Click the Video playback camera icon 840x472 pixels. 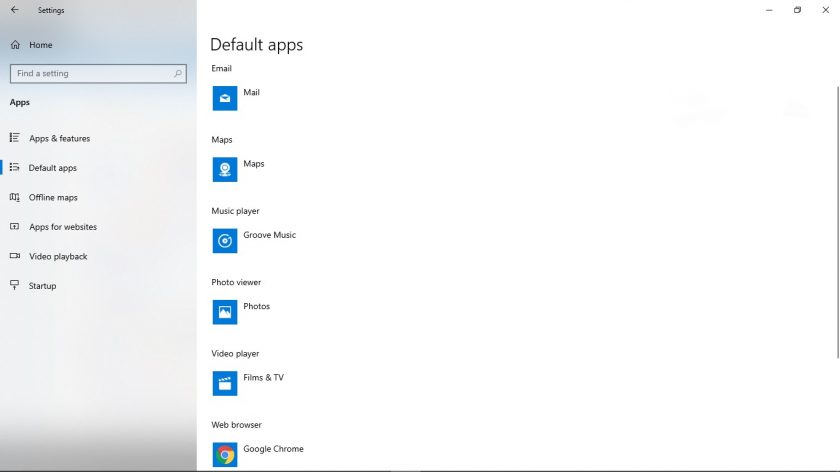pyautogui.click(x=14, y=256)
